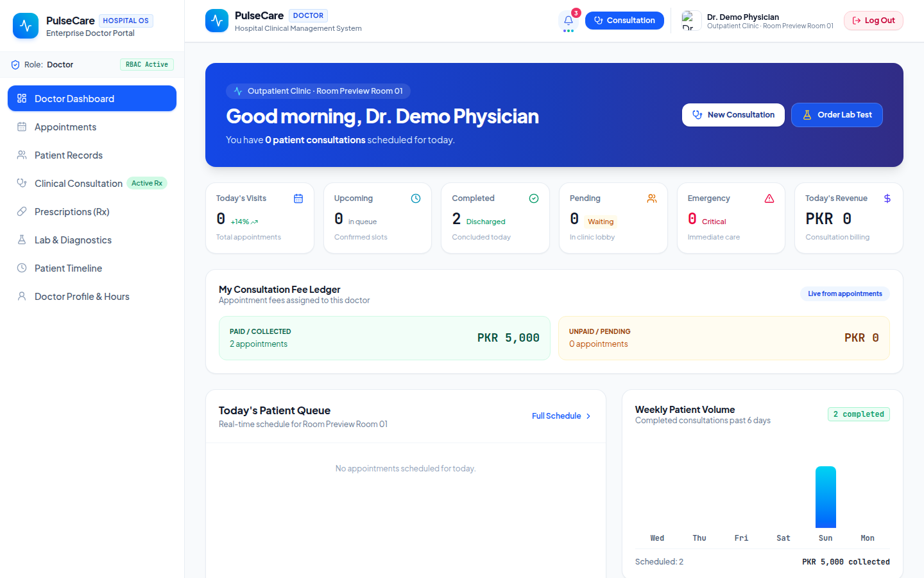The height and width of the screenshot is (578, 924).
Task: Click the warning triangle on Emergency card
Action: pyautogui.click(x=769, y=198)
